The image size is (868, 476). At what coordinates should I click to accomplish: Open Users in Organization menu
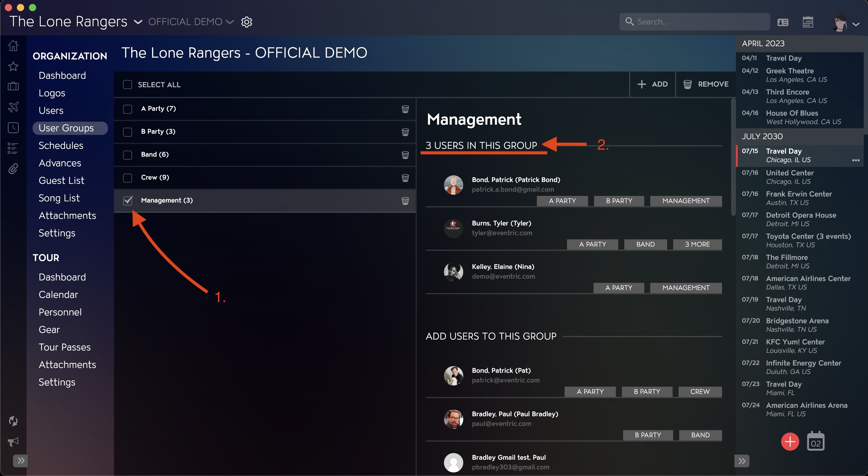pyautogui.click(x=51, y=110)
